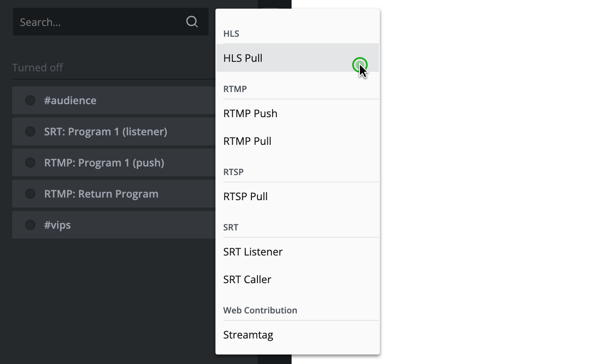Open the #audience source entry
This screenshot has height=364, width=610.
tap(71, 100)
